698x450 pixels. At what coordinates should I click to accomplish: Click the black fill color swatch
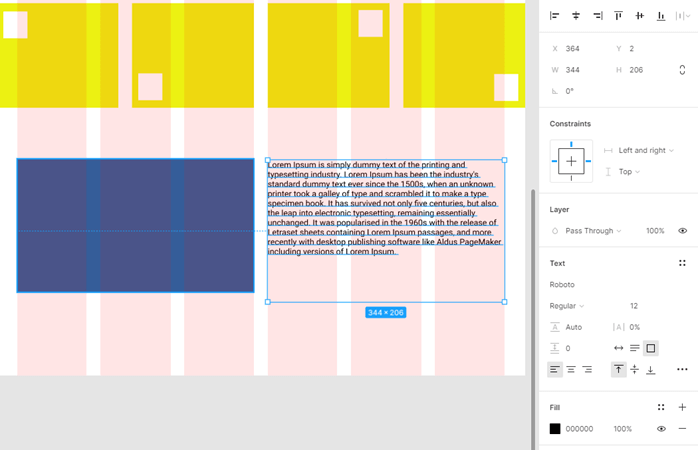click(x=555, y=429)
